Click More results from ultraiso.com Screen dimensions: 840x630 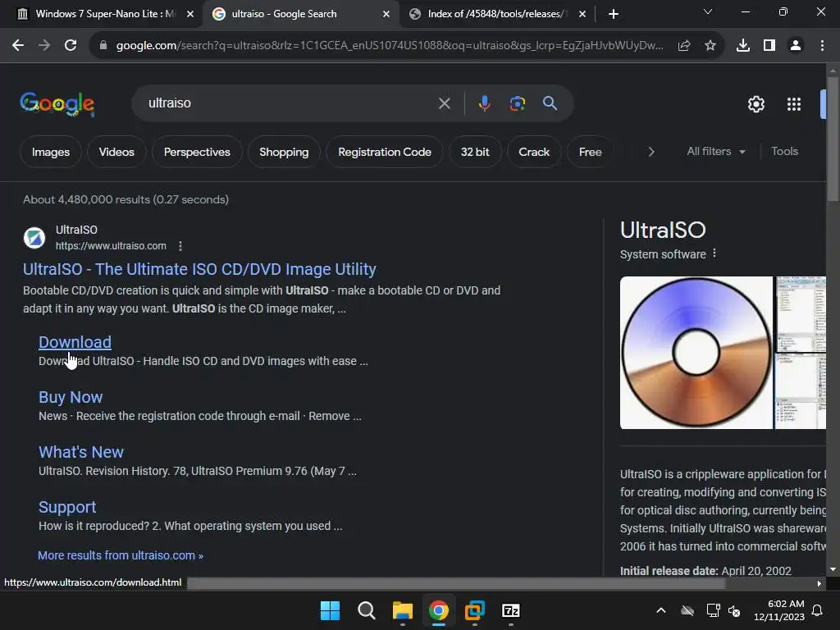121,555
